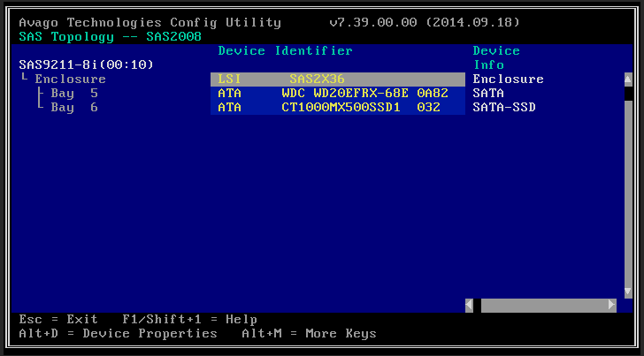644x356 pixels.
Task: Click the Device Info column header
Action: pyautogui.click(x=496, y=57)
